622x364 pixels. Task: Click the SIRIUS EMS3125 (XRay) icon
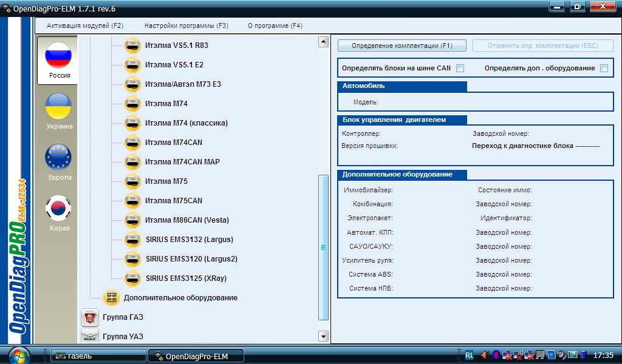[132, 278]
